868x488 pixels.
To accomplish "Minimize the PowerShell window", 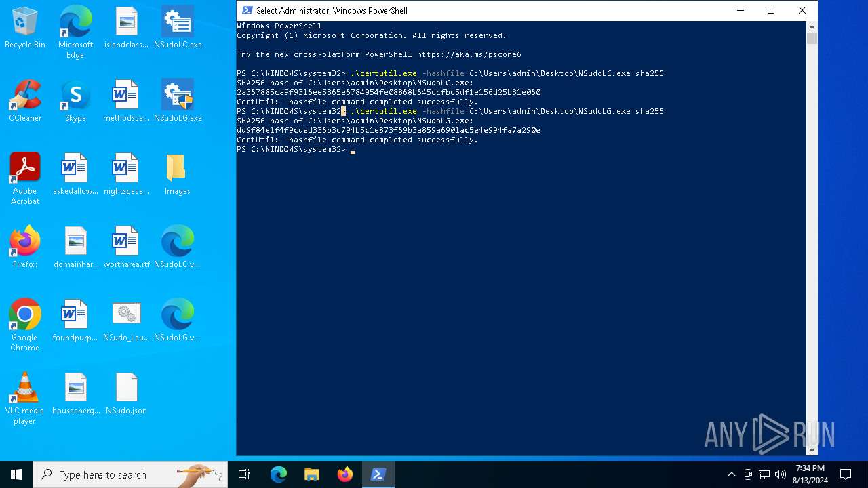I will [740, 10].
